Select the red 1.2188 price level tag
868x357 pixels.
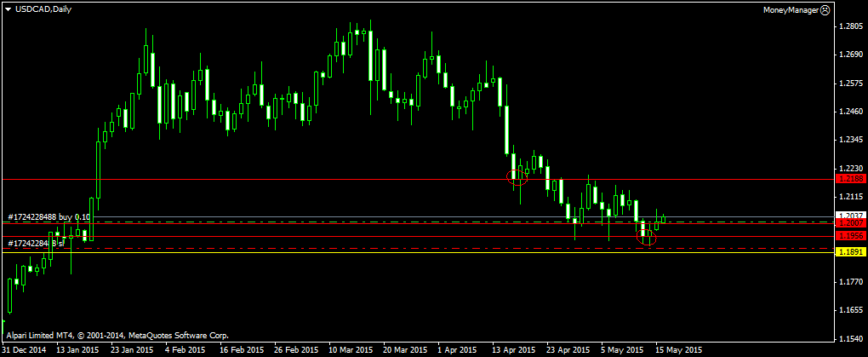click(849, 179)
